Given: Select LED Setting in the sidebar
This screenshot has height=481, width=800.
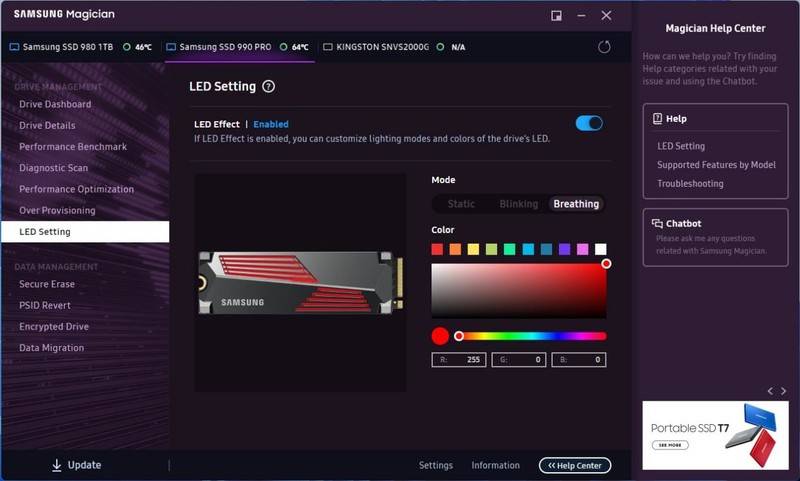Looking at the screenshot, I should tap(85, 232).
